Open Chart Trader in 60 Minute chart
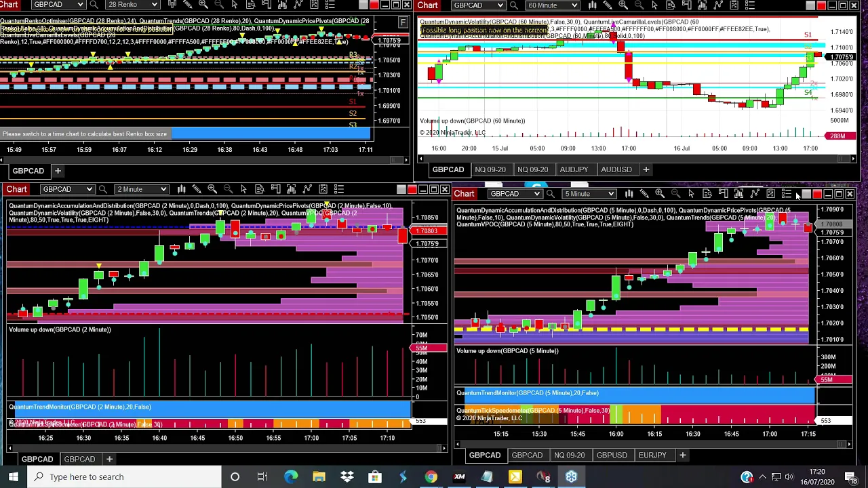Image resolution: width=868 pixels, height=488 pixels. click(x=686, y=5)
